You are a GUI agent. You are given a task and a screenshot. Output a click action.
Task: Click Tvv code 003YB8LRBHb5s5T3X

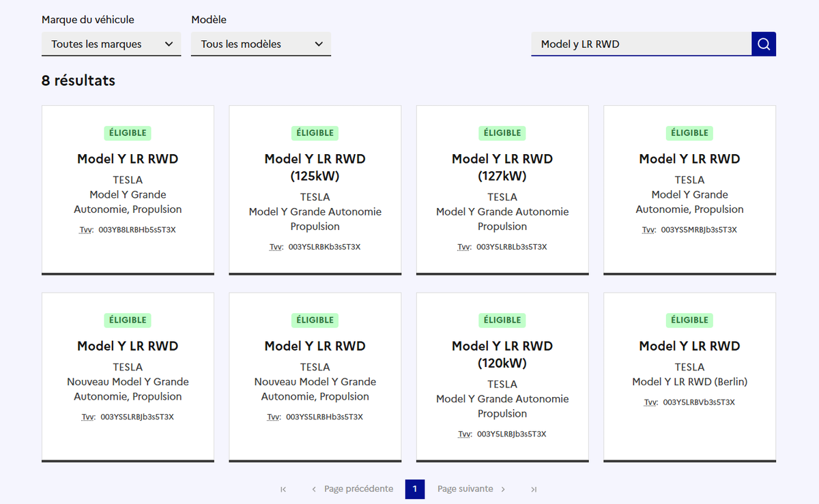tap(137, 230)
